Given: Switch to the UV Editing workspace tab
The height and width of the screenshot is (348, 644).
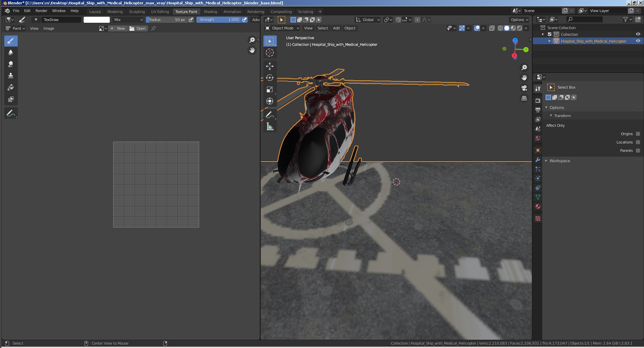Looking at the screenshot, I should (160, 11).
